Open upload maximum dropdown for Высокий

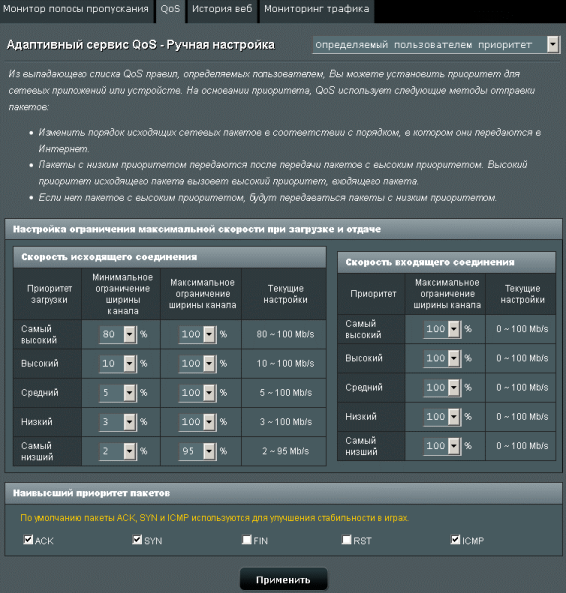coord(197,363)
